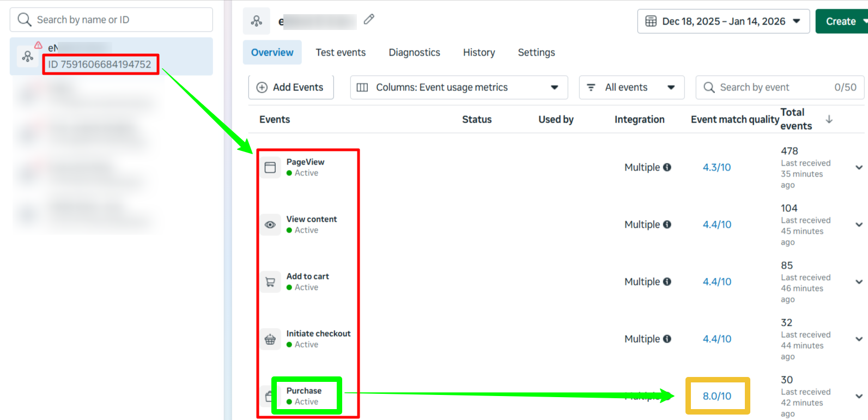Click the Initiate checkout basket icon

tap(270, 339)
